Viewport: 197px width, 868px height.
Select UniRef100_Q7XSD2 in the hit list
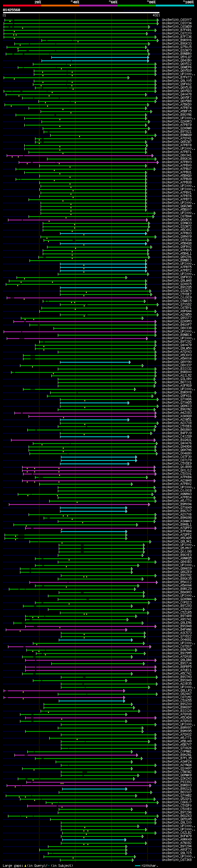tap(177, 304)
